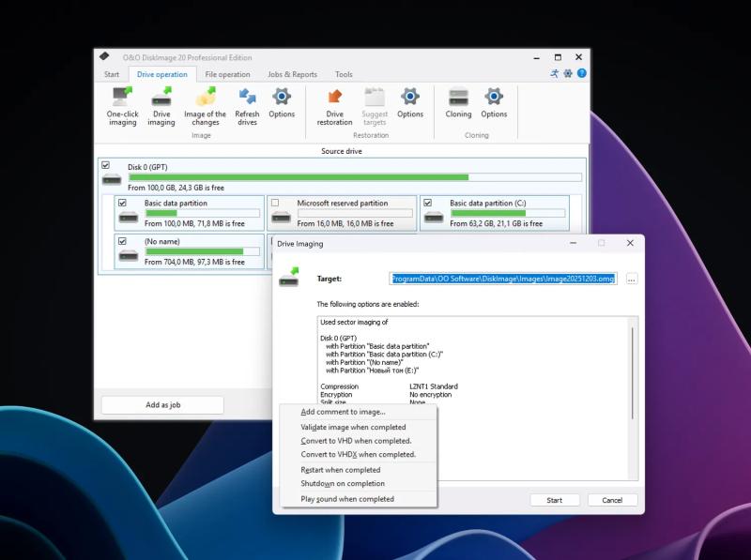Uncheck the Basic data partition (C:) checkbox
The image size is (751, 560).
427,202
